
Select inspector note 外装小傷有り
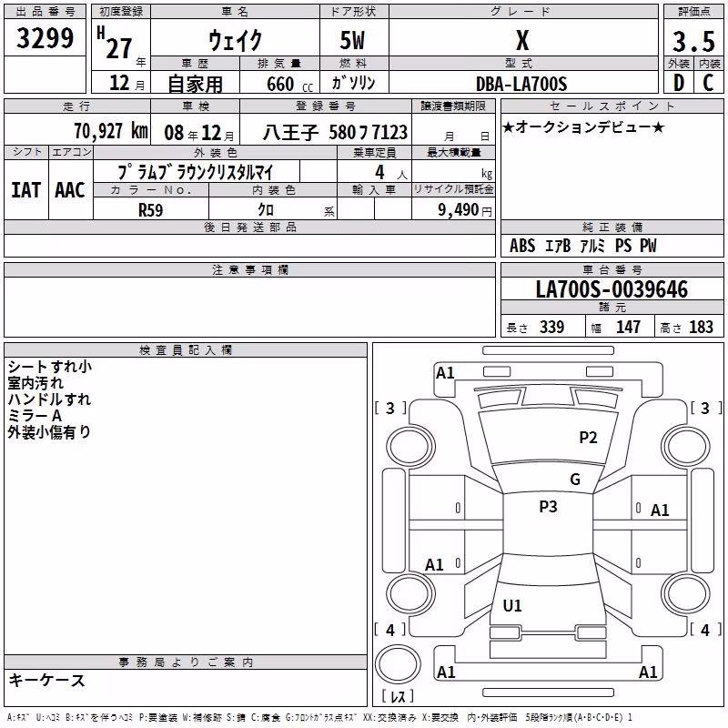click(49, 432)
